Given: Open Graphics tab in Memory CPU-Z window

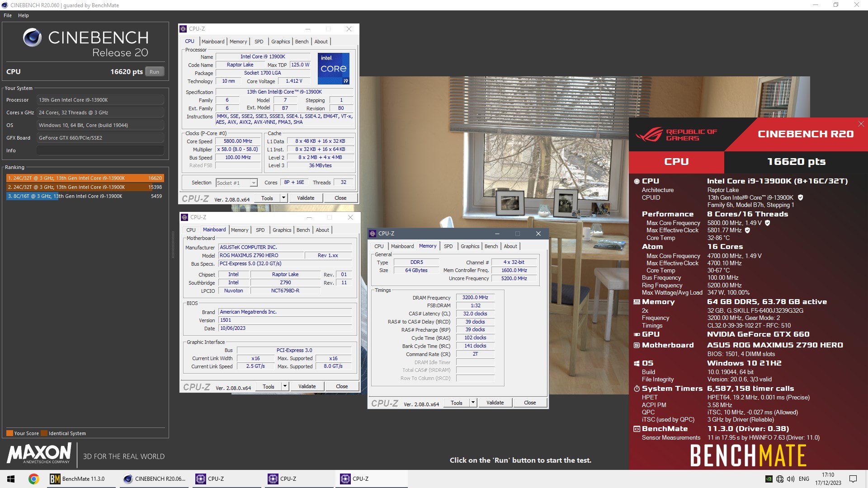Looking at the screenshot, I should (x=470, y=246).
